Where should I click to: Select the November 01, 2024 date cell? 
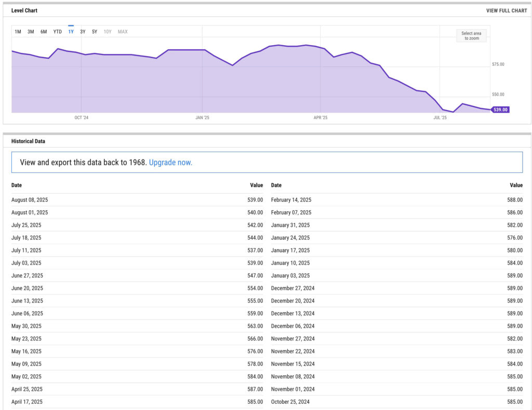point(292,389)
